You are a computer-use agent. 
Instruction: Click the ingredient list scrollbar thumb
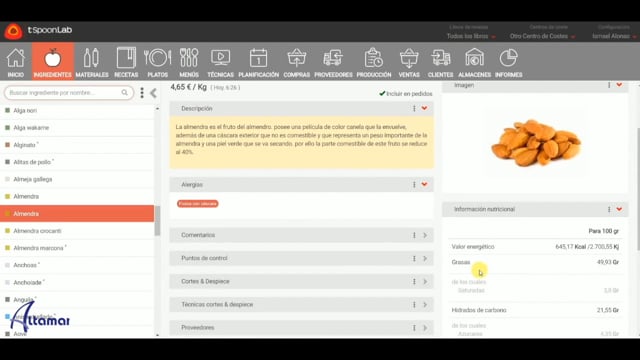pos(157,220)
